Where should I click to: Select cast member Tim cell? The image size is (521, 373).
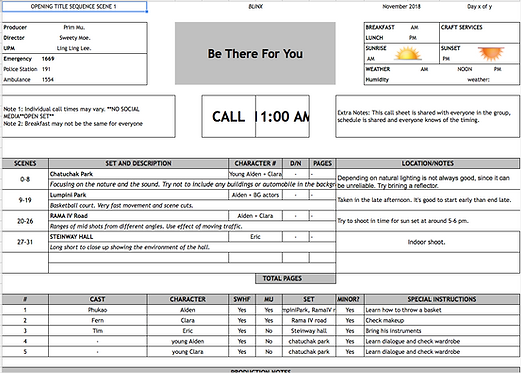[x=98, y=331]
